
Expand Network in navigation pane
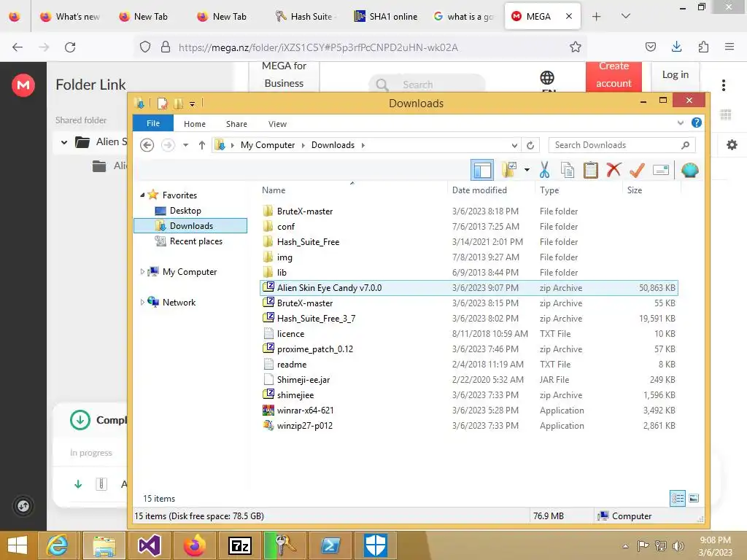(x=142, y=303)
